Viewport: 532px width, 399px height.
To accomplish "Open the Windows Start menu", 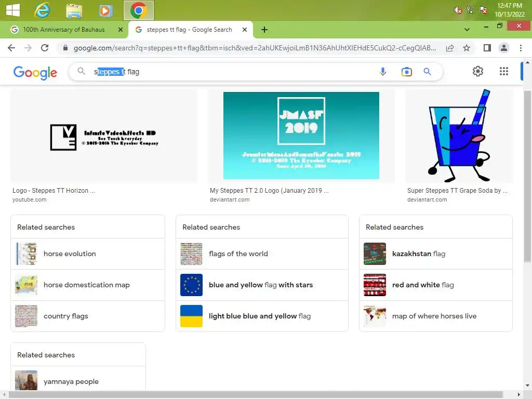I will (x=13, y=10).
